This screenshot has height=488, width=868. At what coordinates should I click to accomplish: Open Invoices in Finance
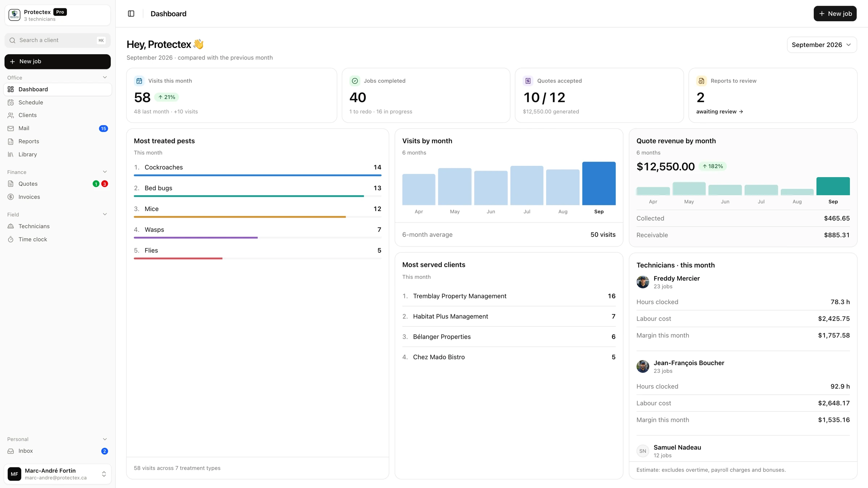(58, 197)
